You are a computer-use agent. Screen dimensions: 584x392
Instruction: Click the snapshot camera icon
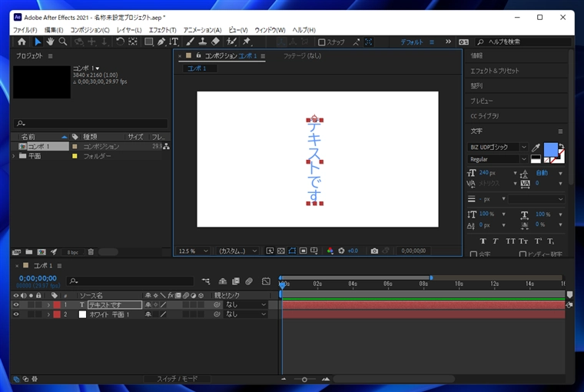point(374,251)
